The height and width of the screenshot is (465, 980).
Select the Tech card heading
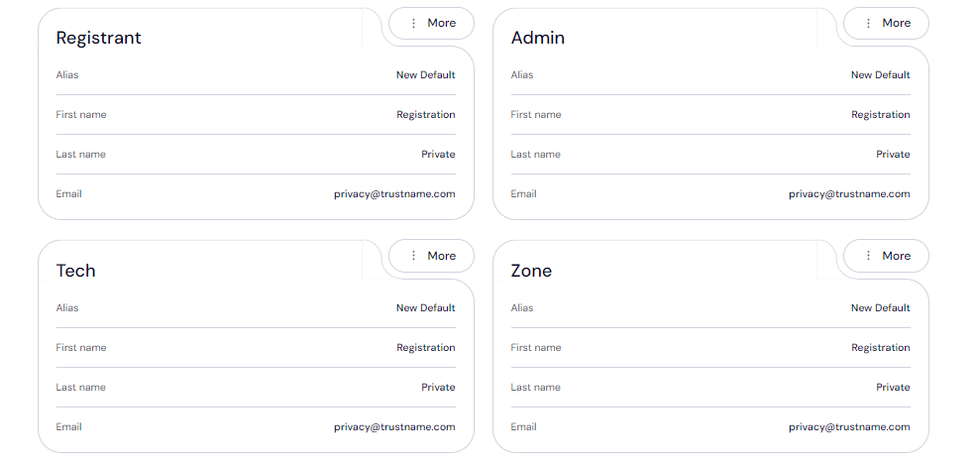[x=75, y=271]
